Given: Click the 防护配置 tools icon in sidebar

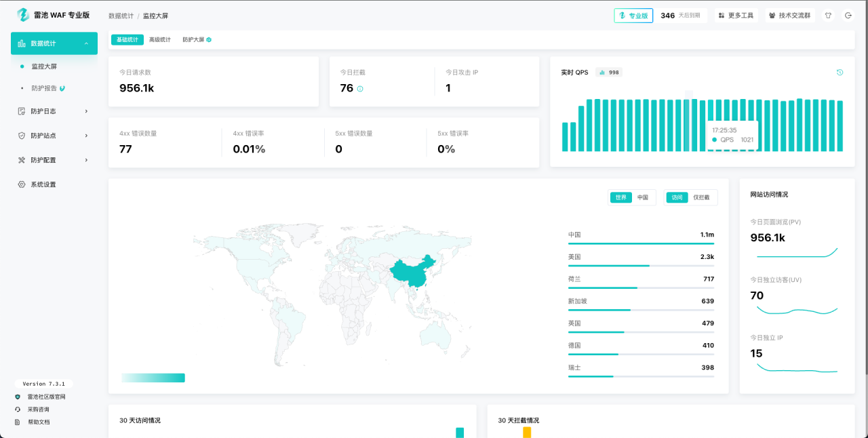Looking at the screenshot, I should click(22, 160).
